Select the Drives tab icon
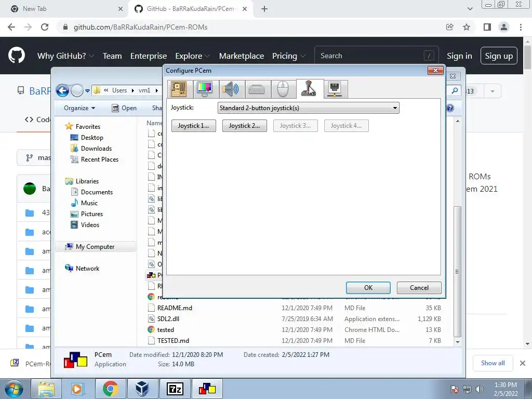 (257, 89)
